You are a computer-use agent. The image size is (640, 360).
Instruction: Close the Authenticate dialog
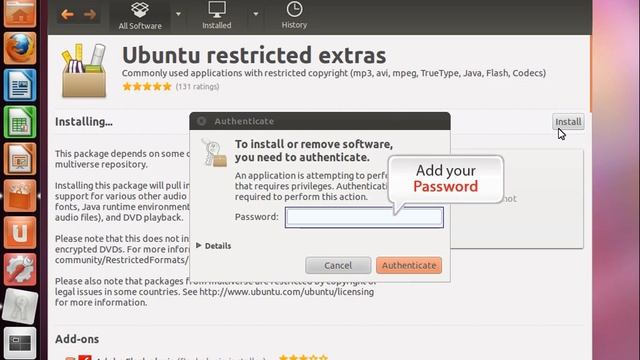click(x=201, y=121)
